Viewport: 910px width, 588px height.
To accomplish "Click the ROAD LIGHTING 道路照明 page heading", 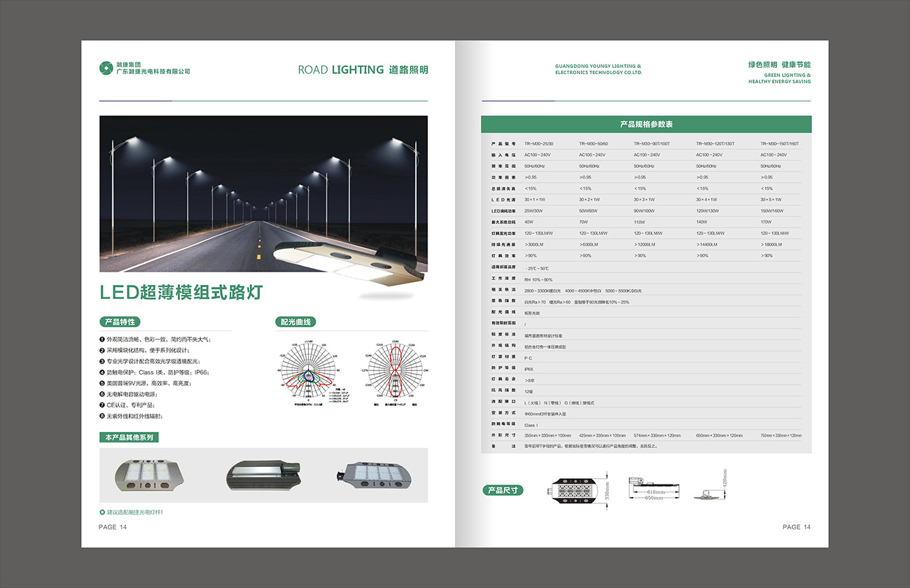I will click(x=363, y=69).
